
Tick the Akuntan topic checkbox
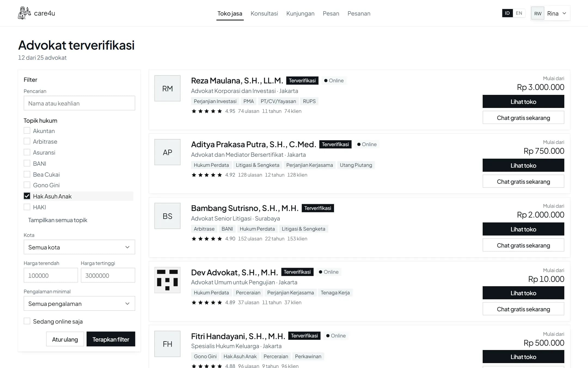point(27,131)
